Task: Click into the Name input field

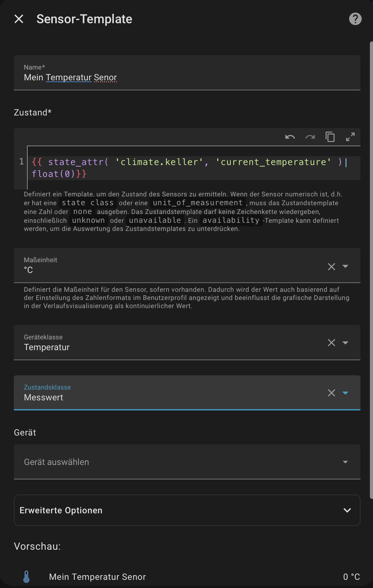Action: [x=186, y=77]
